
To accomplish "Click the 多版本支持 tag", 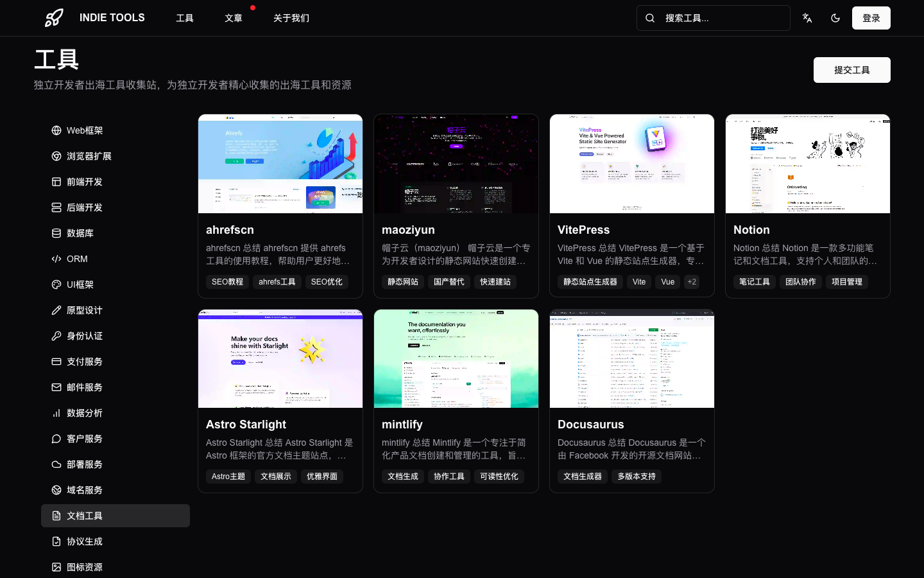I will pyautogui.click(x=637, y=477).
